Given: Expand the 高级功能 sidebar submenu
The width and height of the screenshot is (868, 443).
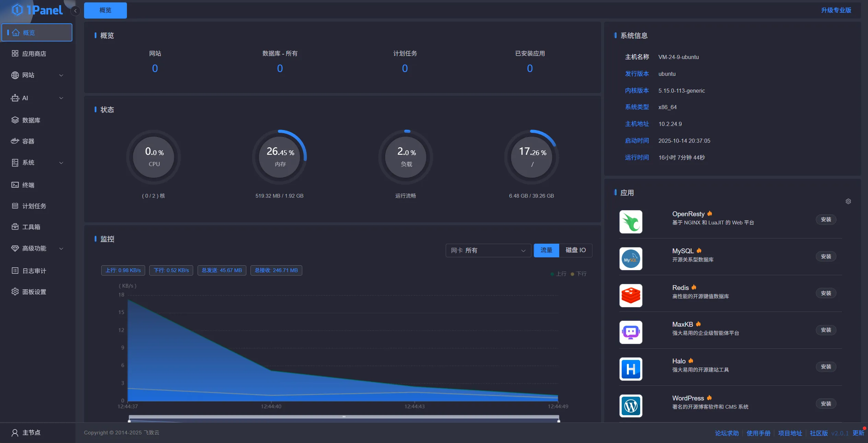Looking at the screenshot, I should click(x=61, y=248).
